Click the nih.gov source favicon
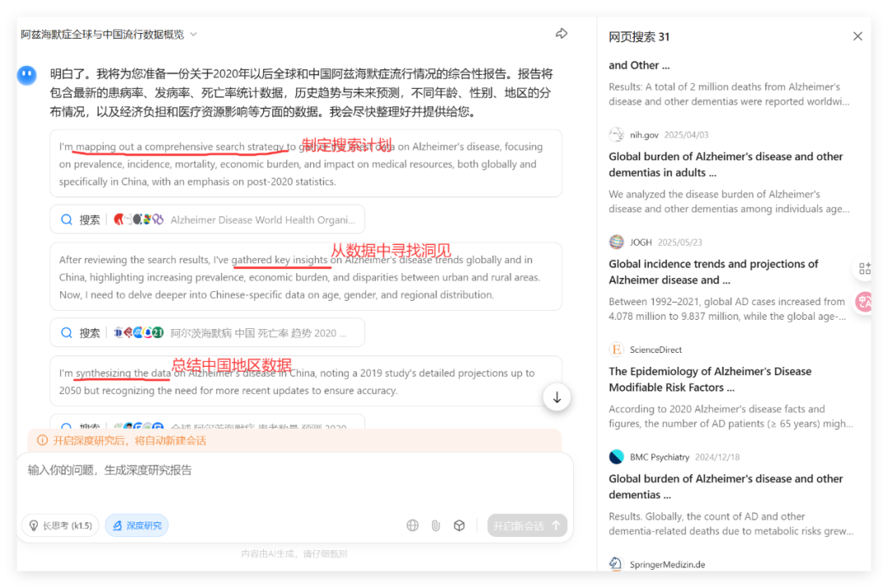Image resolution: width=888 pixels, height=588 pixels. coord(616,135)
